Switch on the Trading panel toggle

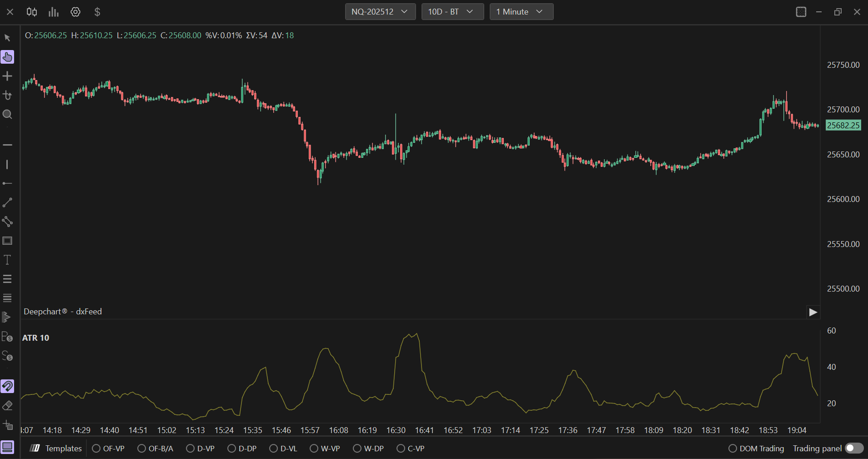854,448
